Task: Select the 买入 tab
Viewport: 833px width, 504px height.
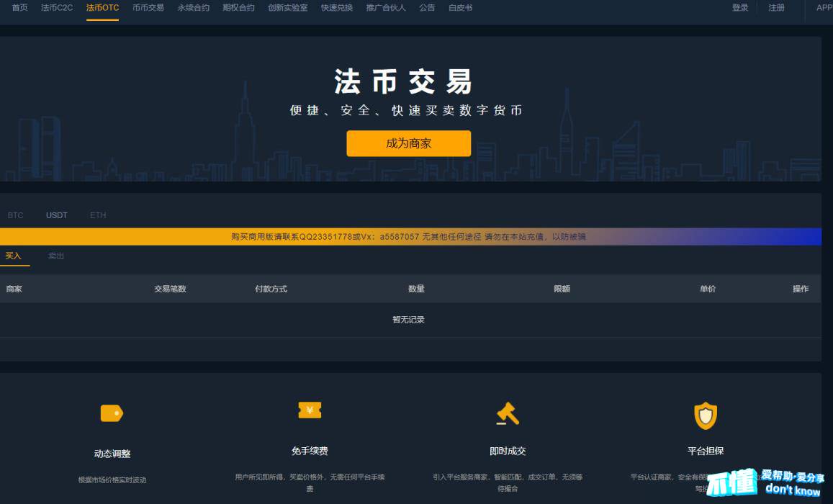Action: click(13, 256)
